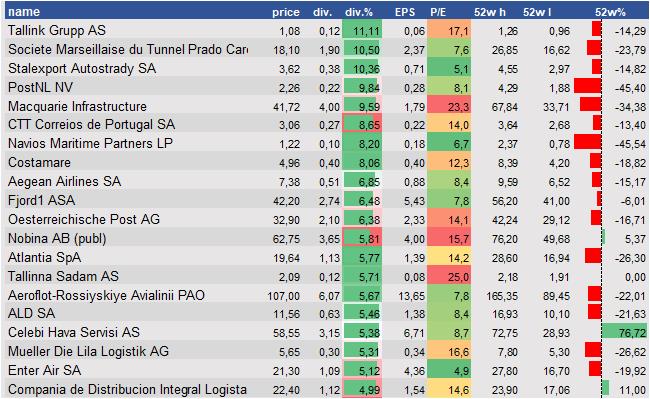The width and height of the screenshot is (650, 399).
Task: Select the div.% column header
Action: (359, 12)
